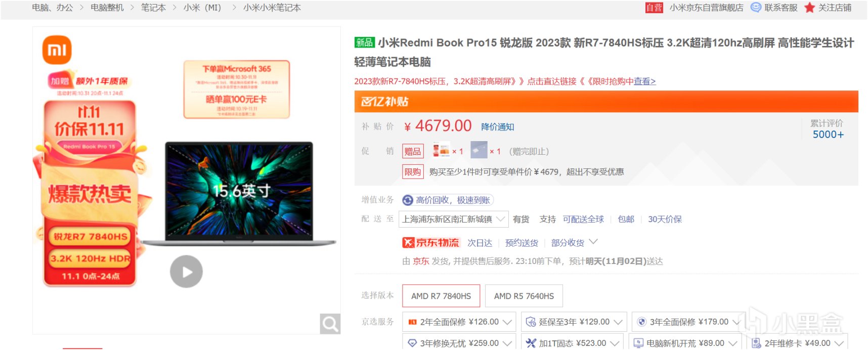Screen dimensions: 868x350
Task: Click the first gift product thumbnail
Action: (x=441, y=150)
